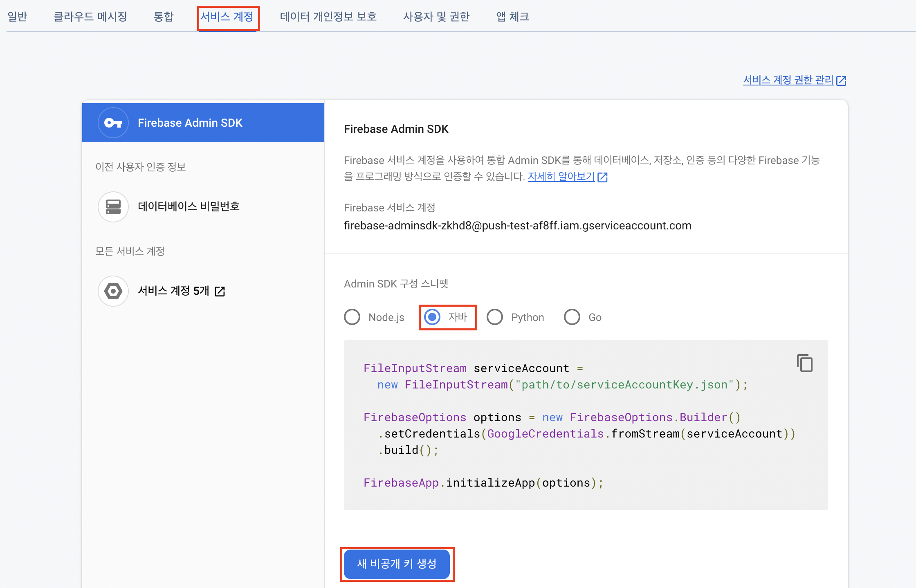Click the copy code snippet icon
Screen dimensions: 916x588
[804, 363]
